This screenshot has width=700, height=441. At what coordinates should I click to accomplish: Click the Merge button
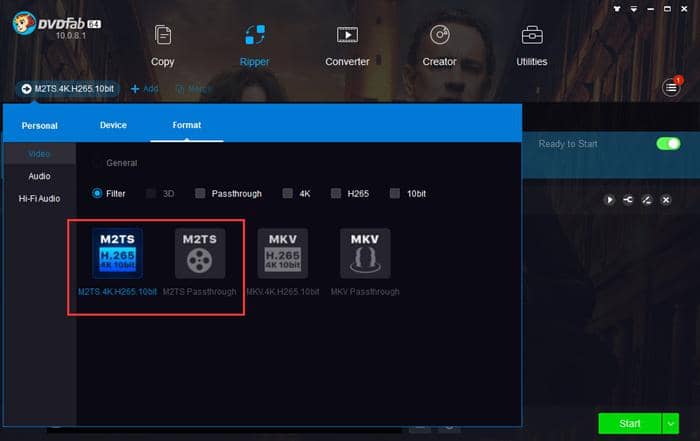tap(193, 89)
